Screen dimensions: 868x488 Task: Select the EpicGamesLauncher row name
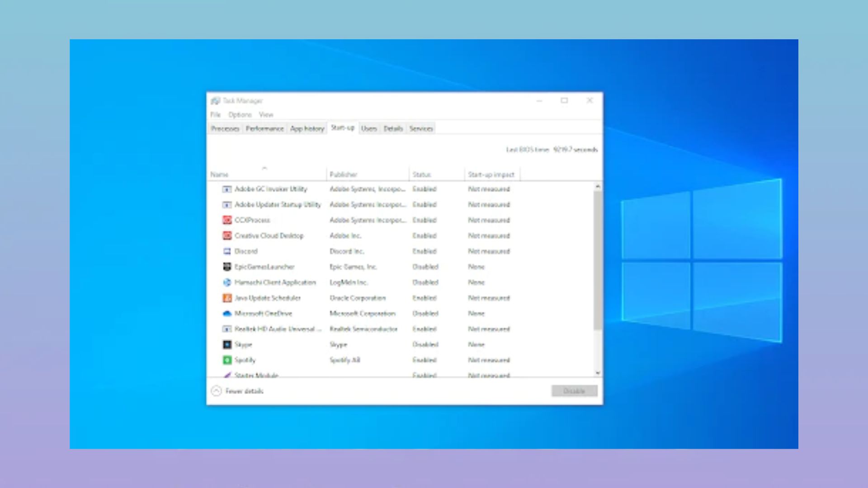pos(264,267)
